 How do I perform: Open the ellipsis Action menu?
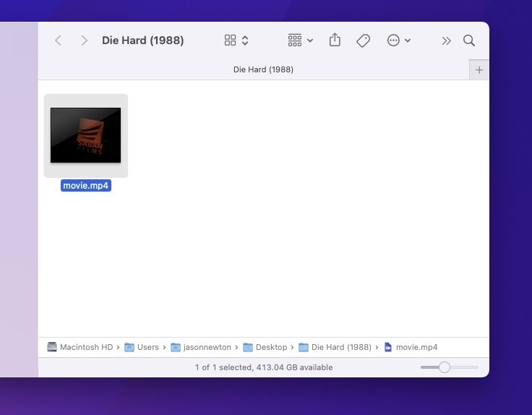[x=399, y=40]
